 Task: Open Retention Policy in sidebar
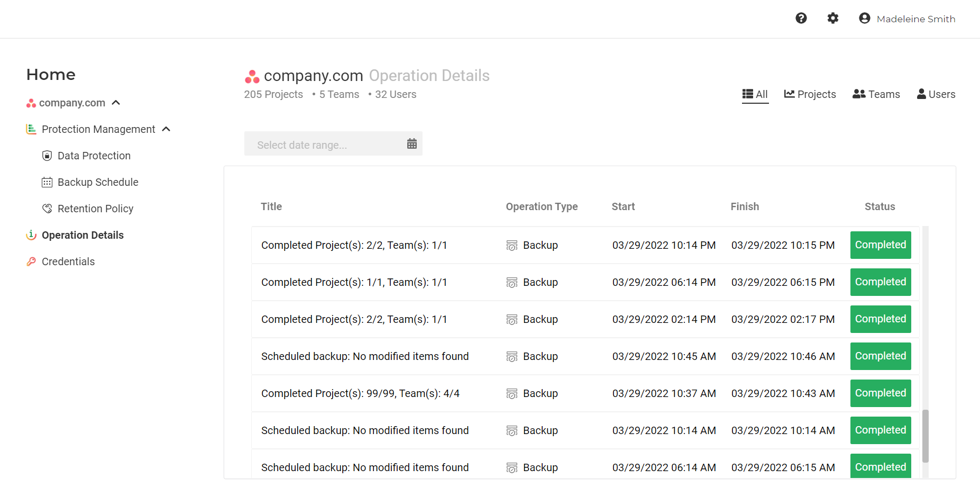coord(95,209)
